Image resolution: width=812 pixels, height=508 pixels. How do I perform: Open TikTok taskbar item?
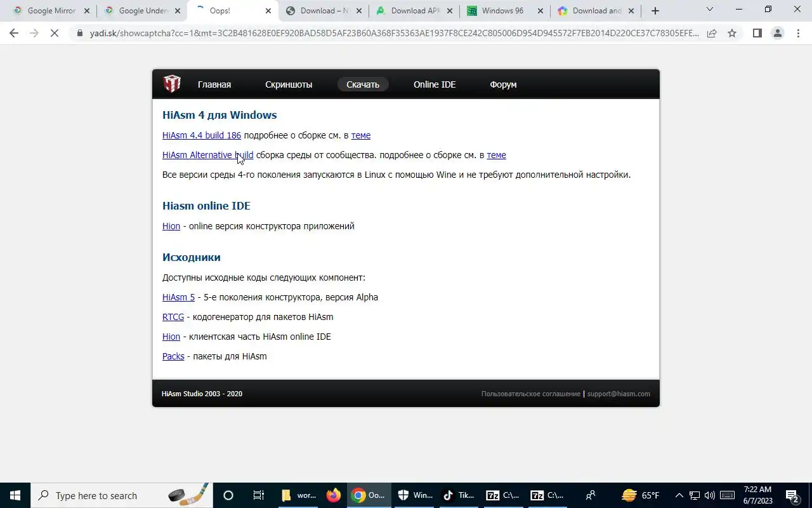coord(459,495)
